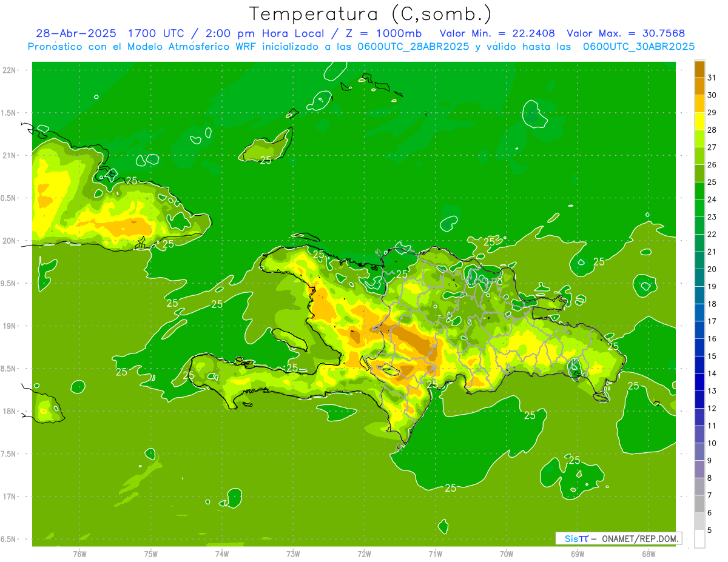This screenshot has height=562, width=728.
Task: Click the title 'Temperatura (C,somb.)'
Action: point(370,14)
